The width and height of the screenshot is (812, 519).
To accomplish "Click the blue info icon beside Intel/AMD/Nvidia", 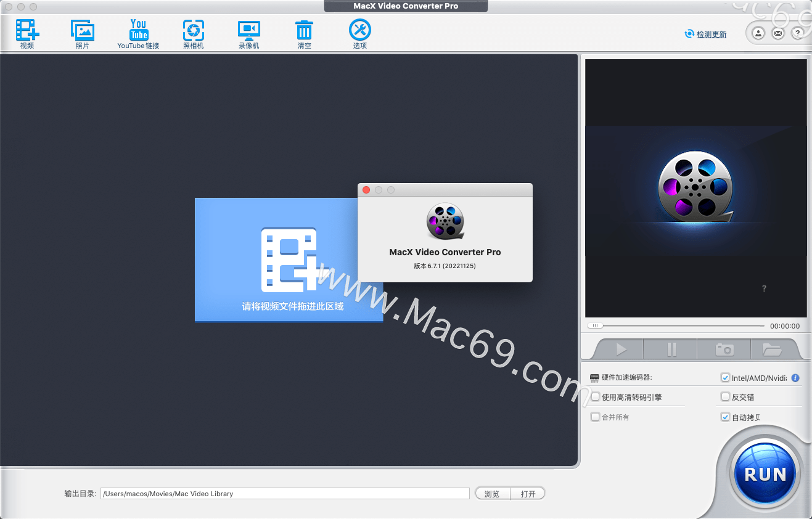I will pos(795,378).
